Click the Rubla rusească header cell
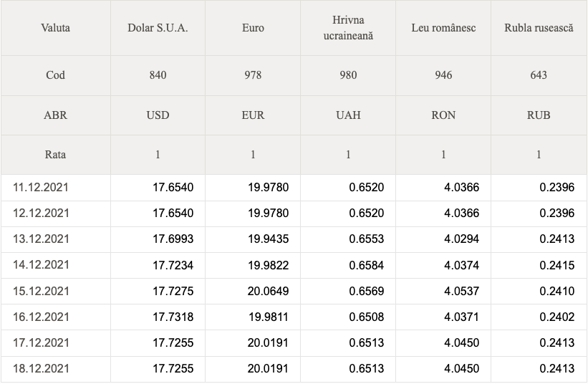Screen dimensions: 588x384 click(x=539, y=28)
